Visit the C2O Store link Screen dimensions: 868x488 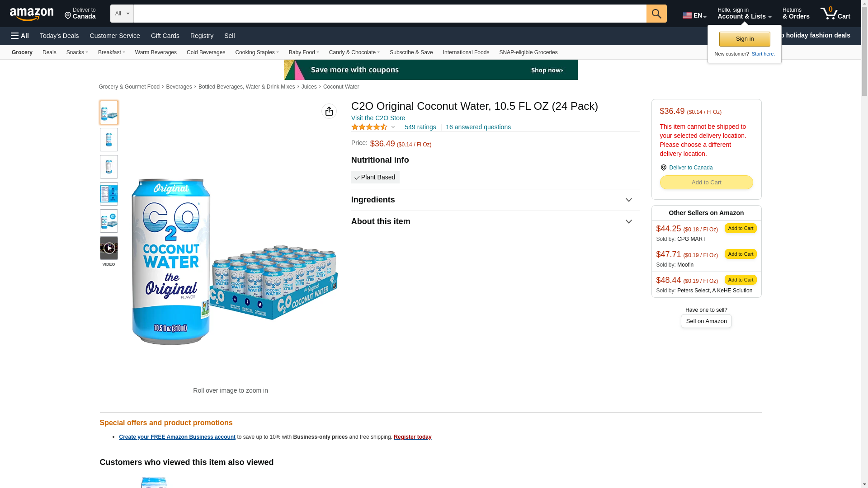(378, 118)
